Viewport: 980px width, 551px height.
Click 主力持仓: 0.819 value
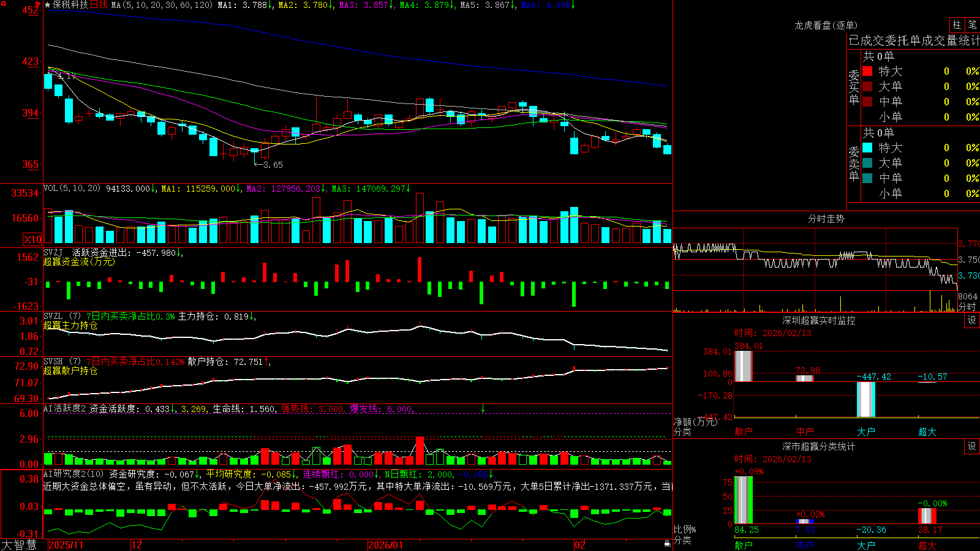[x=214, y=317]
